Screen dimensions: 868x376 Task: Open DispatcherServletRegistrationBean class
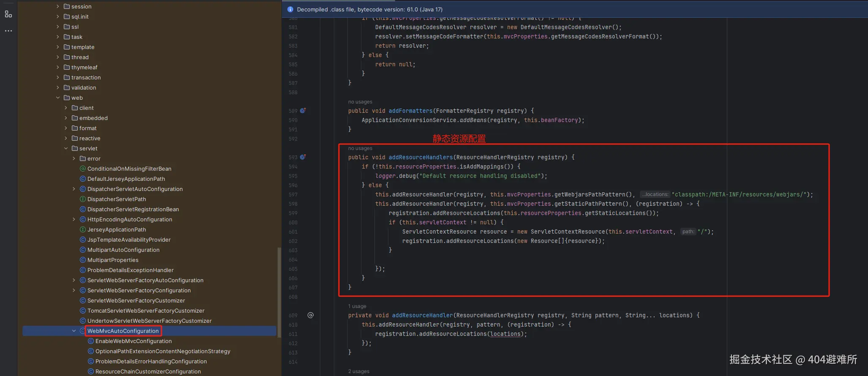pos(133,209)
